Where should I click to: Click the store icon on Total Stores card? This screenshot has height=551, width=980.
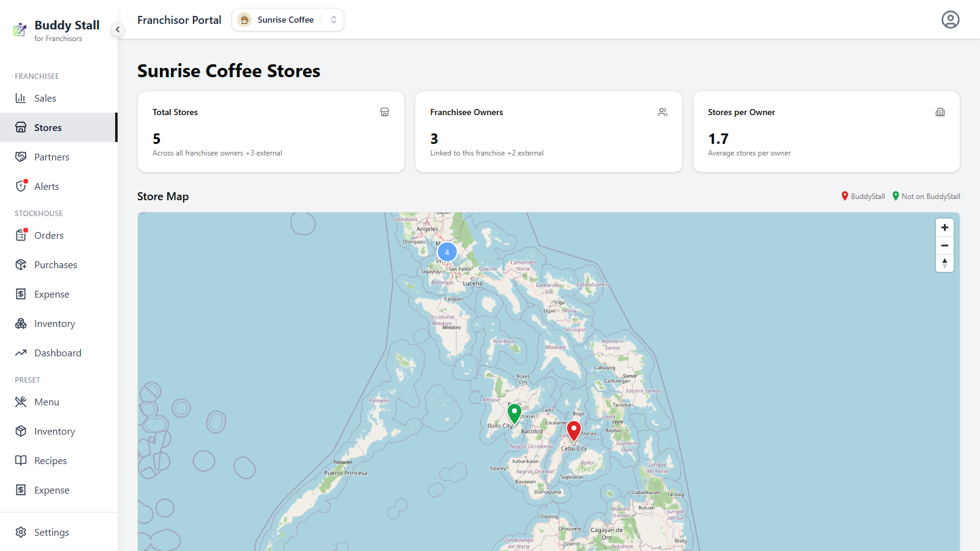385,112
